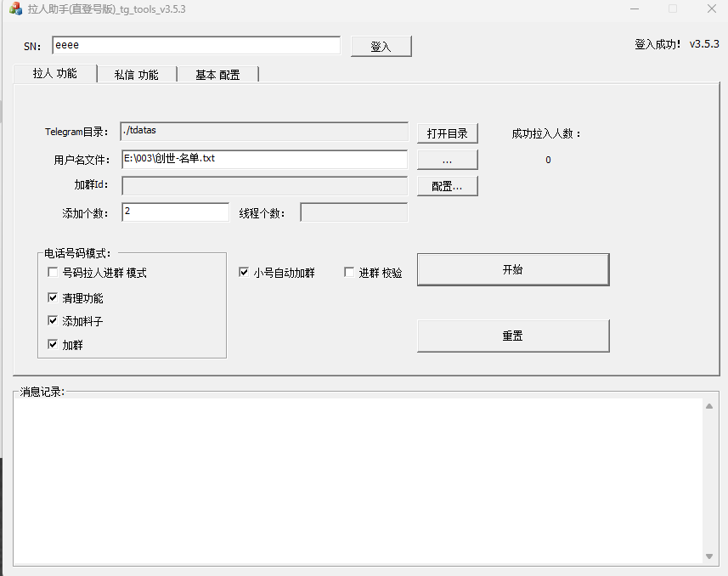
Task: Click the message log scrollbar down arrow
Action: coord(709,556)
